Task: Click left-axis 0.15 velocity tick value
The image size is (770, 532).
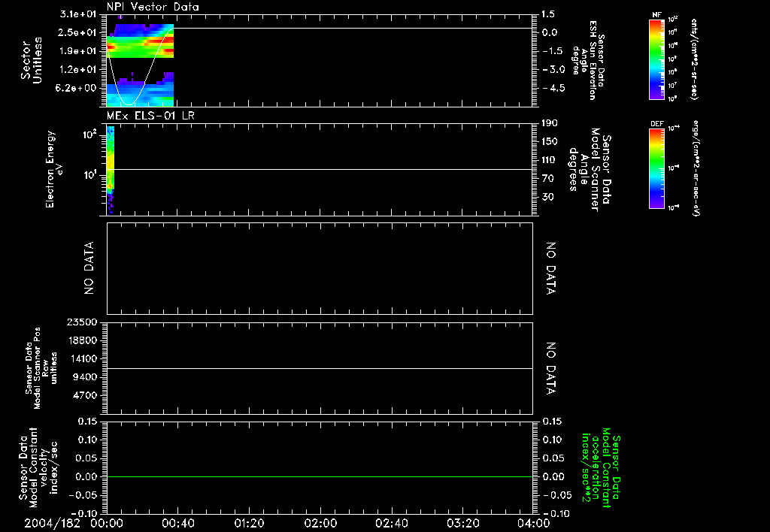Action: [88, 422]
